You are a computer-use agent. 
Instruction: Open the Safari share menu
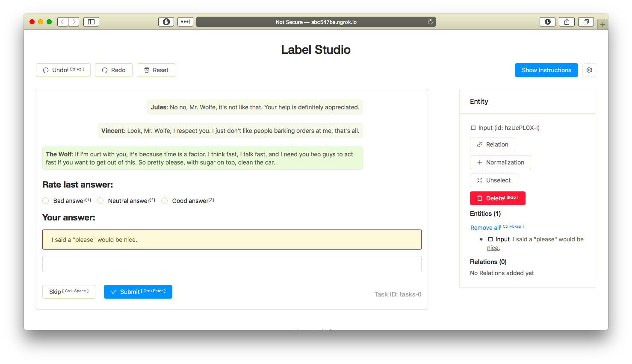pos(567,22)
